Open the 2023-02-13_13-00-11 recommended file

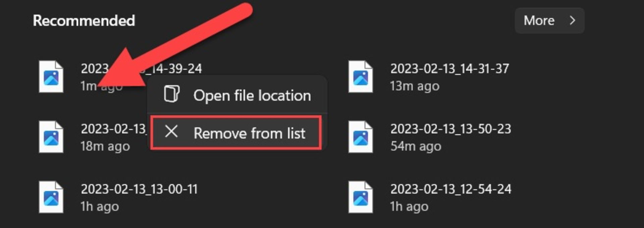click(x=139, y=189)
